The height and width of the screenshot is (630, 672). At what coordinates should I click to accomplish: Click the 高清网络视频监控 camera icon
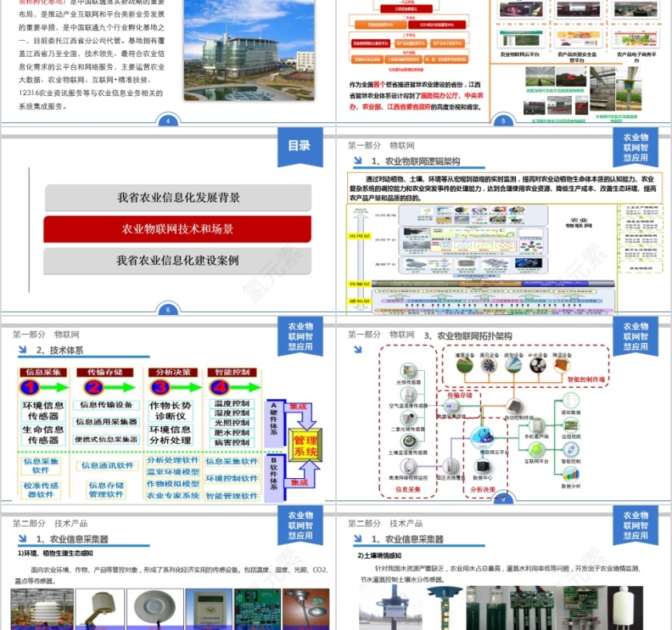click(410, 465)
